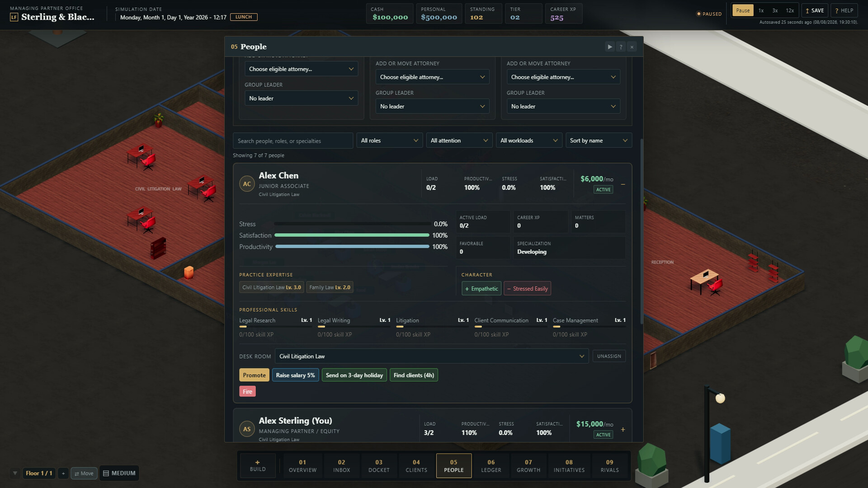This screenshot has height=488, width=868.
Task: Unassign Alex Chen's desk room
Action: point(609,356)
